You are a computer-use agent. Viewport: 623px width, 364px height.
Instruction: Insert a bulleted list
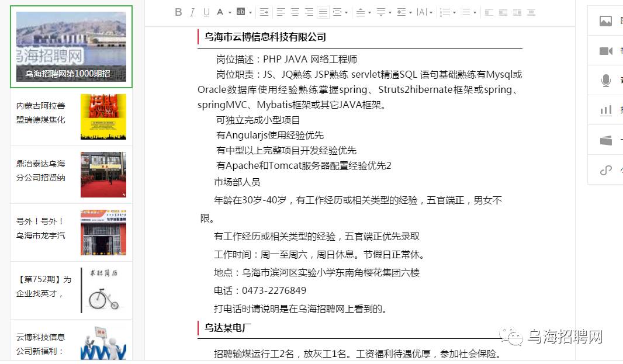click(x=466, y=12)
